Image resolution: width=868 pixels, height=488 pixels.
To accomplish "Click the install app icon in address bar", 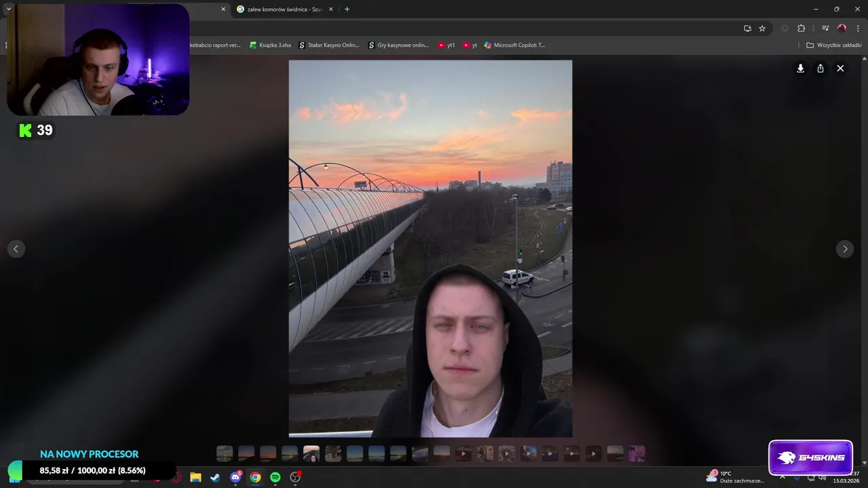I will pyautogui.click(x=747, y=28).
